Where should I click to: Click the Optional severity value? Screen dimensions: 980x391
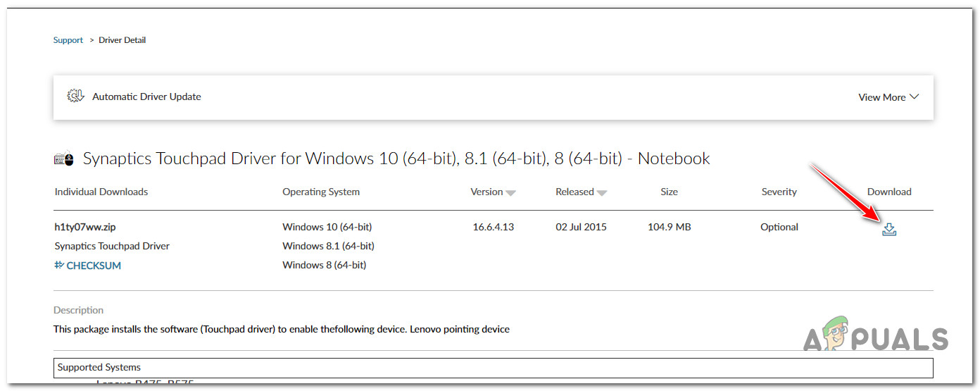779,227
